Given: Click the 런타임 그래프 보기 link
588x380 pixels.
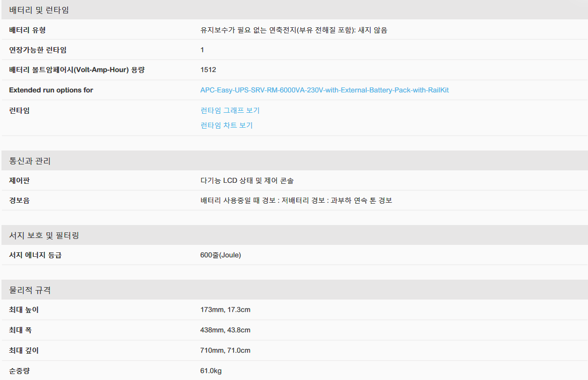Looking at the screenshot, I should coord(230,110).
